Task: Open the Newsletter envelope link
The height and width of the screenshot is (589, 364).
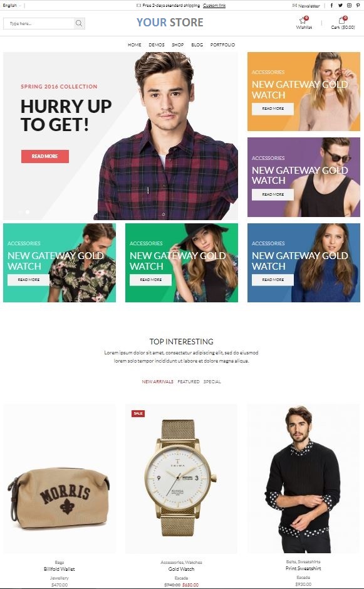Action: point(306,6)
